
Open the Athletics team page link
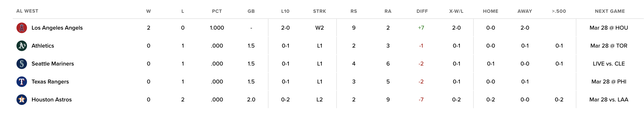[x=43, y=46]
